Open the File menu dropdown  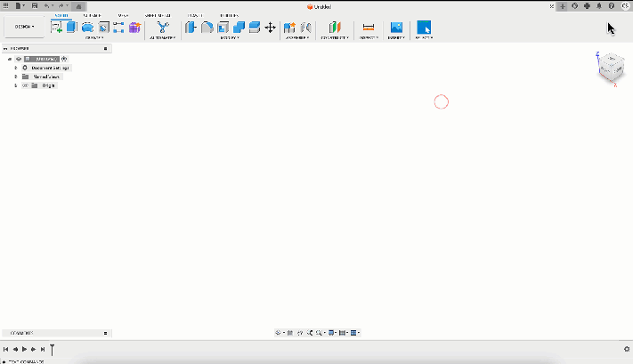[20, 5]
